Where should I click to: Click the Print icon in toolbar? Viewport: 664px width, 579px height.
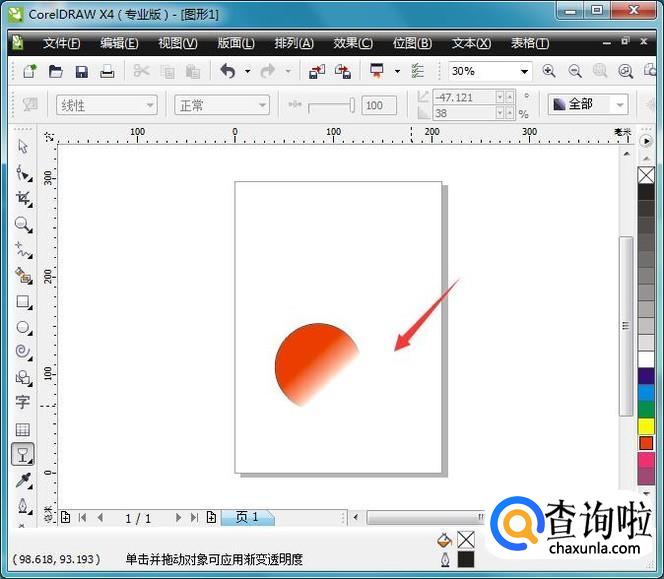(107, 72)
